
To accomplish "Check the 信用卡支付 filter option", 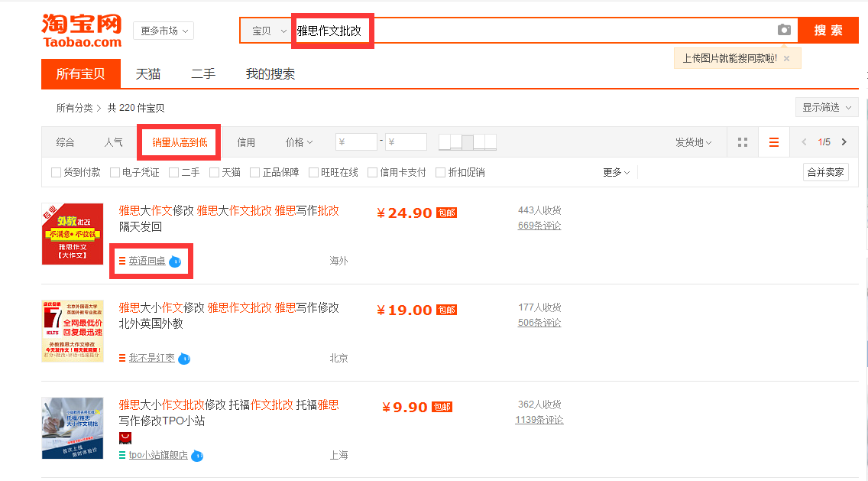I will point(372,173).
